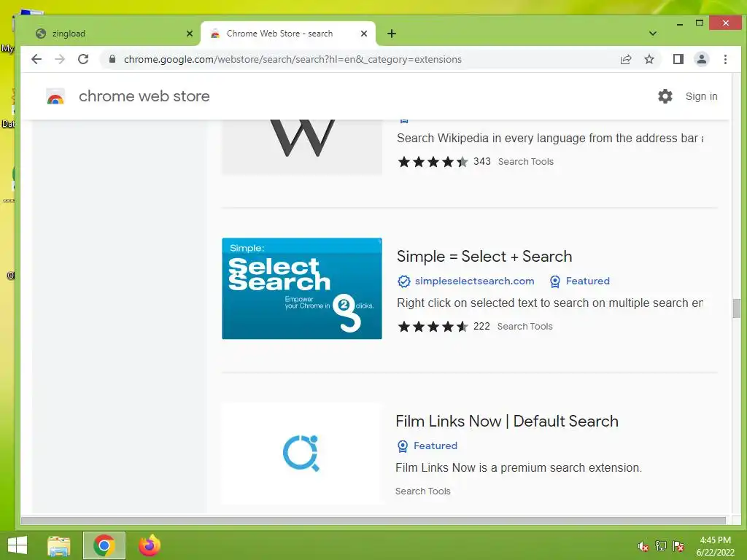747x560 pixels.
Task: Click Search Tools under Film Links Now
Action: (422, 491)
